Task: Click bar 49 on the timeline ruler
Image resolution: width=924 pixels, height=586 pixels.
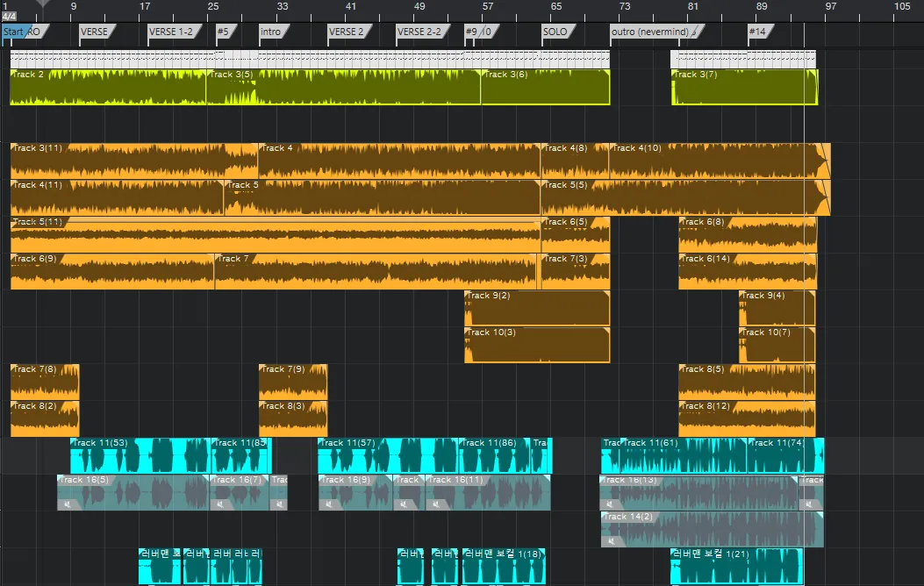Action: (x=419, y=6)
